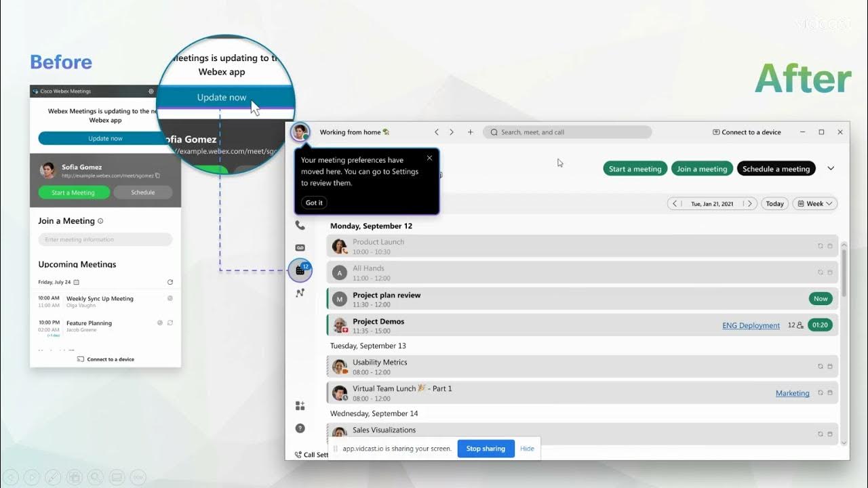Click the recurring icon on All Hands row
Screen dimensions: 868x488
pyautogui.click(x=821, y=272)
